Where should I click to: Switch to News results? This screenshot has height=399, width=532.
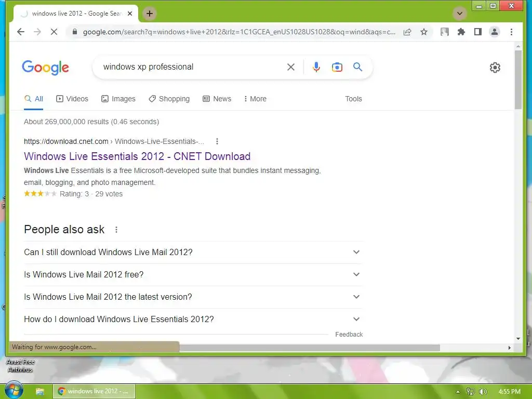217,99
